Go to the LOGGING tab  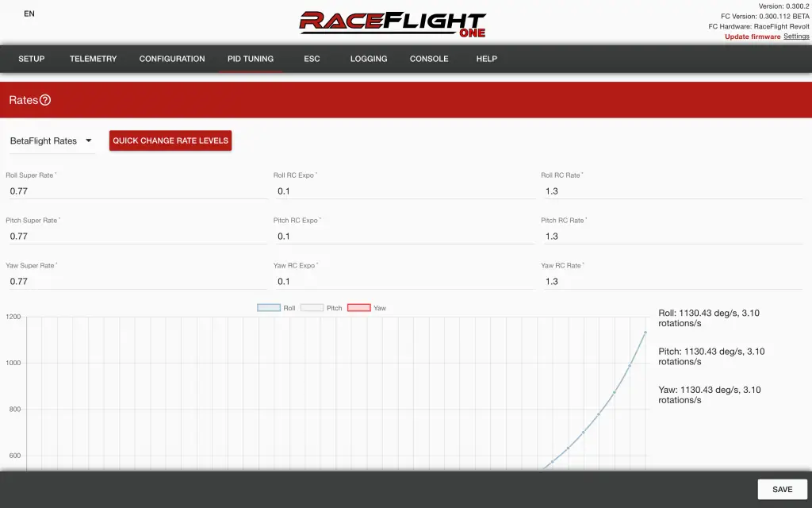(368, 59)
